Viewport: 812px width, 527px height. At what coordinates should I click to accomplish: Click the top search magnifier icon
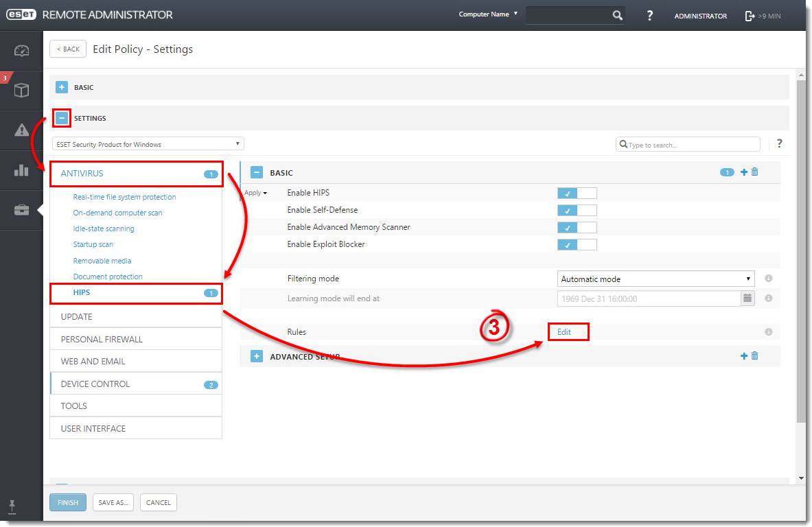[617, 16]
